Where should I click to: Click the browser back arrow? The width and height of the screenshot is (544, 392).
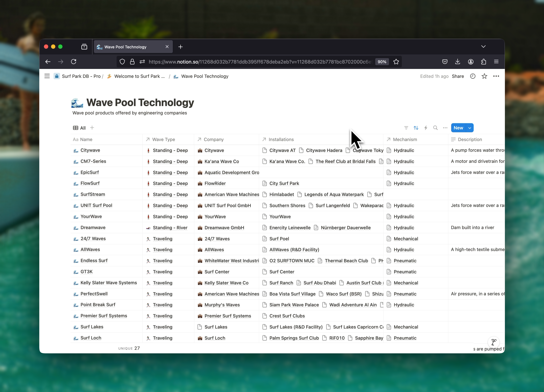[48, 62]
